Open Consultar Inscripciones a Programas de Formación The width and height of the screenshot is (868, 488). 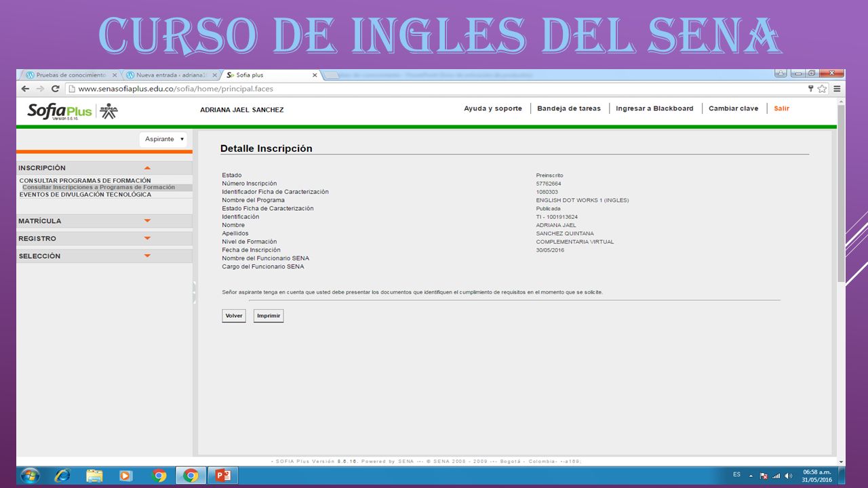pyautogui.click(x=98, y=187)
